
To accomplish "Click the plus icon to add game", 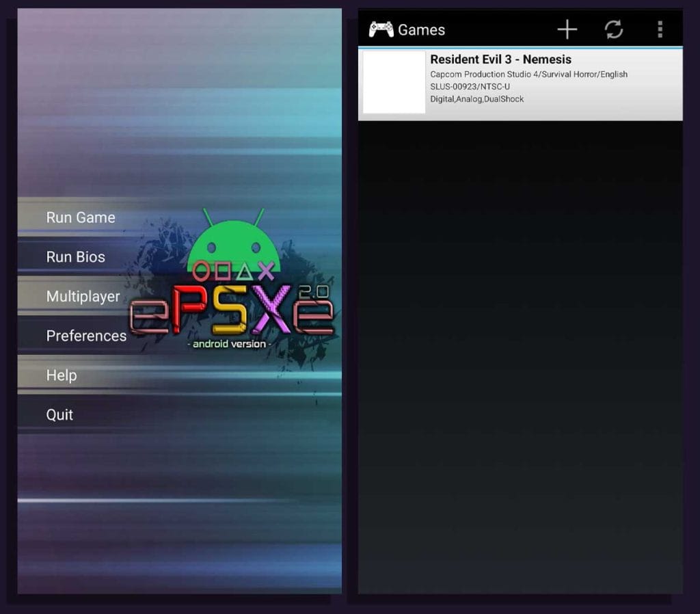I will [x=567, y=29].
